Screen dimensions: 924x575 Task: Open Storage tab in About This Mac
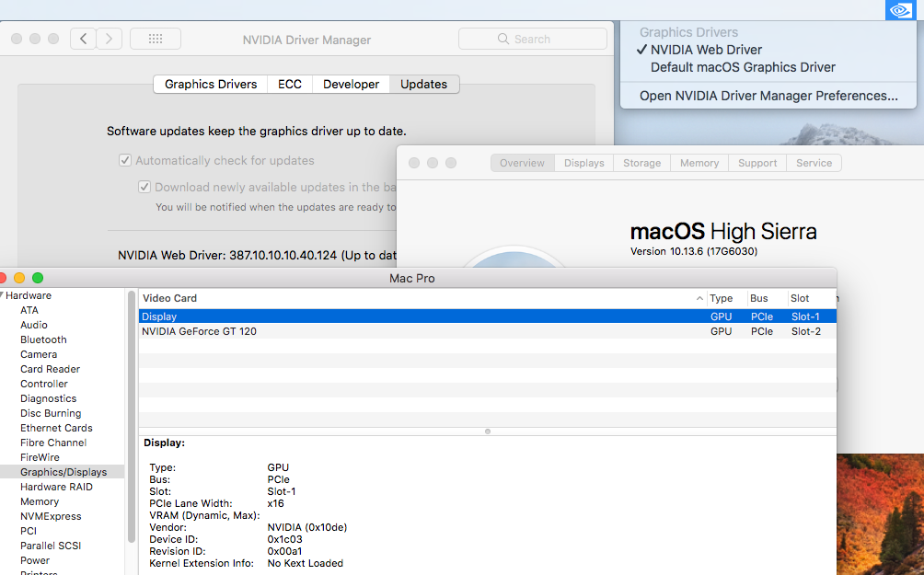point(641,163)
